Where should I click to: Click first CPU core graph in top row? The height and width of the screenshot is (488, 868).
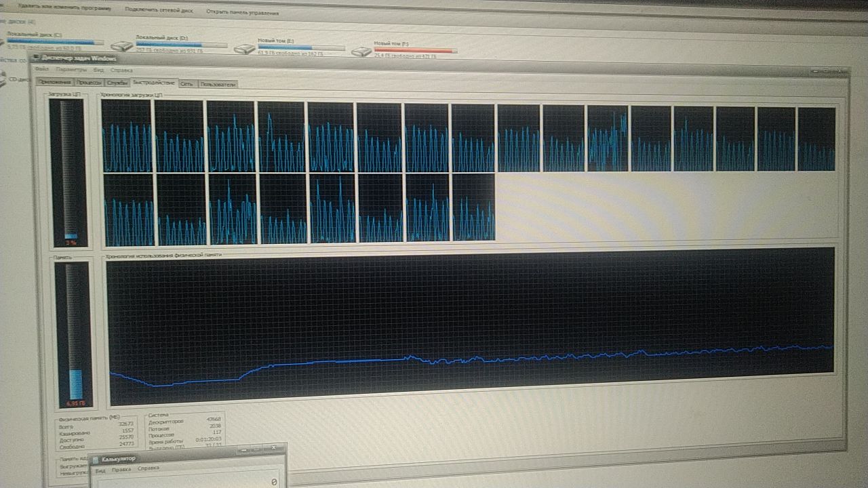(x=127, y=136)
